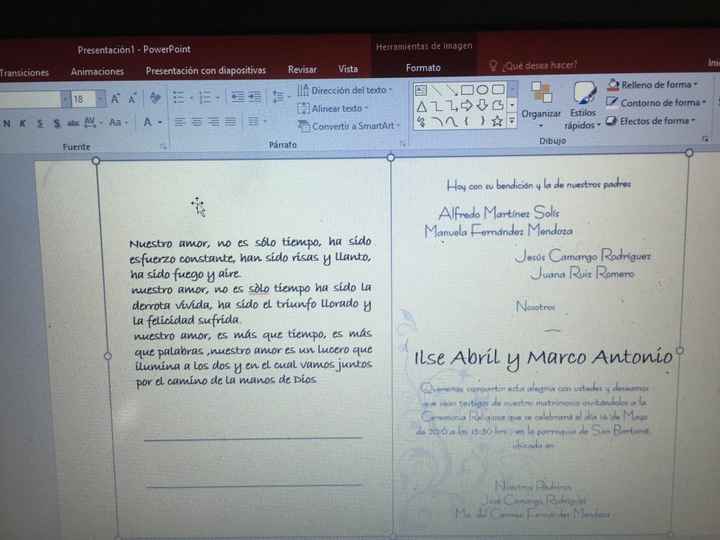Justify the paragraph text
720x540 pixels.
230,122
